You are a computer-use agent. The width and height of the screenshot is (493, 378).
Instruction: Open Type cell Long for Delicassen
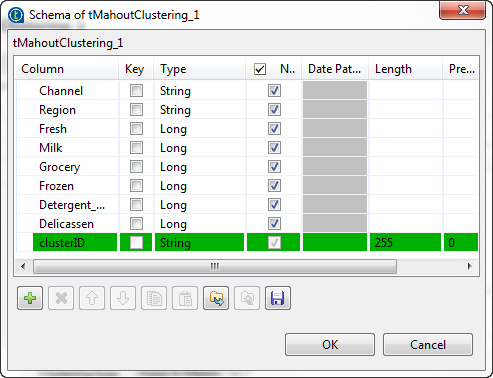(x=199, y=224)
